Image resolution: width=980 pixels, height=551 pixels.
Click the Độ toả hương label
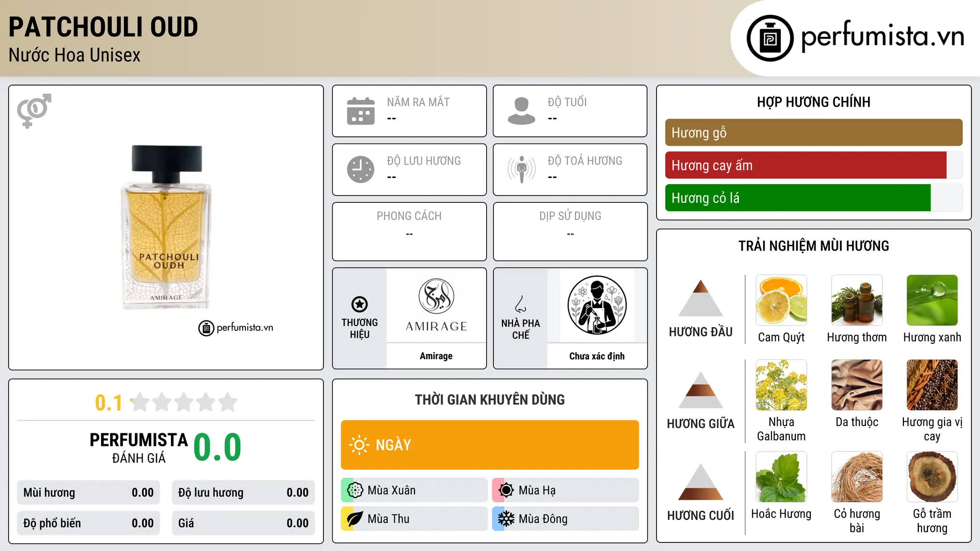pos(585,160)
